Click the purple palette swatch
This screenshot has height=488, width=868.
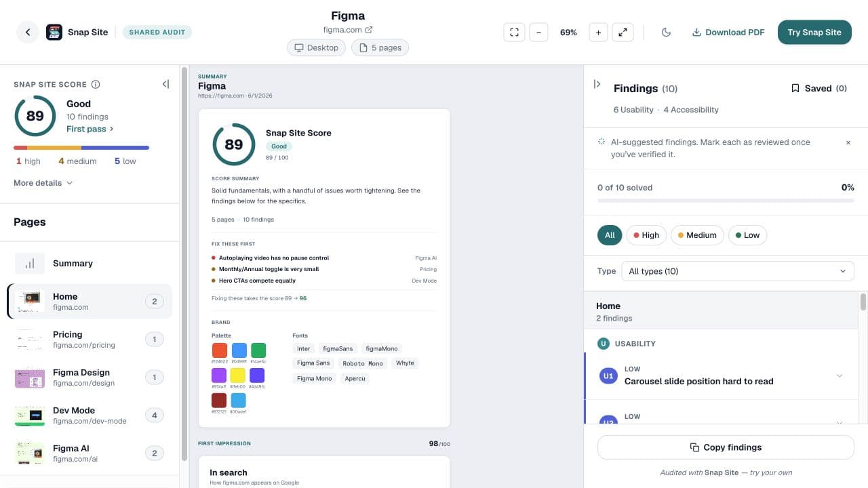(x=219, y=375)
